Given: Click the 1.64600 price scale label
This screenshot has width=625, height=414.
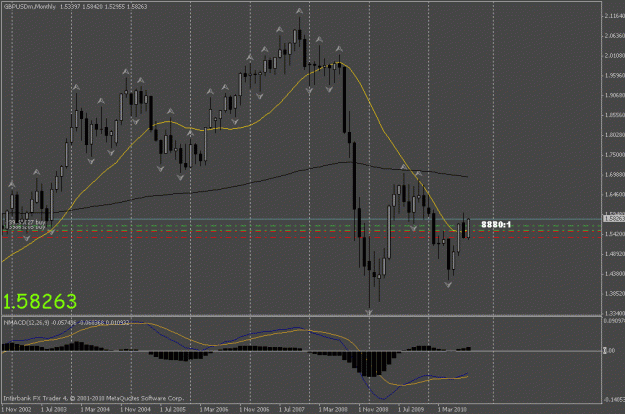Looking at the screenshot, I should (x=615, y=194).
